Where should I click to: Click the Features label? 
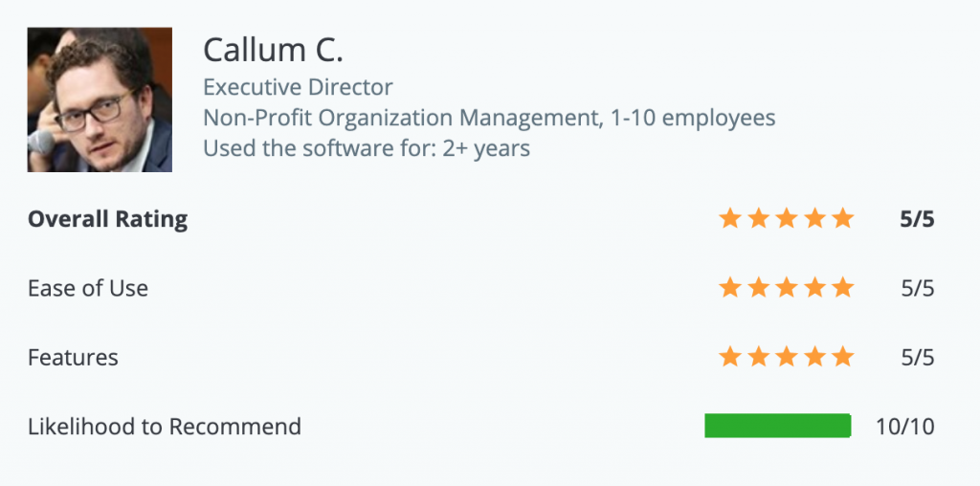(x=73, y=357)
